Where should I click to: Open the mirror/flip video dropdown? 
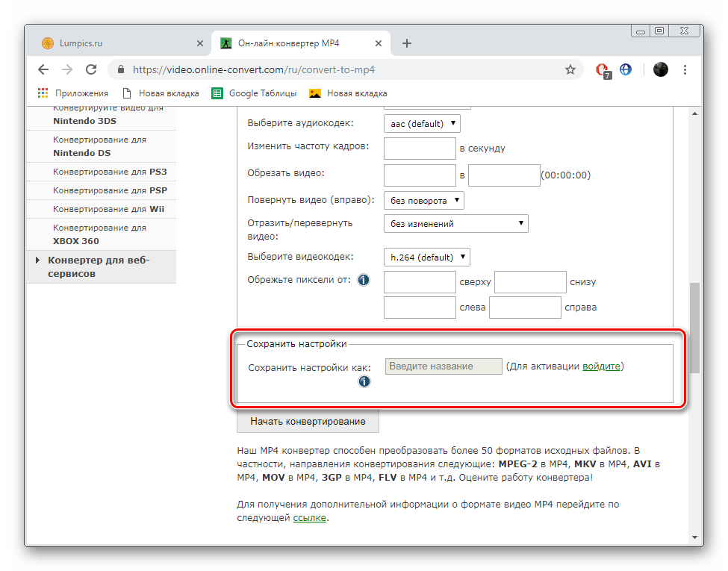tap(455, 223)
